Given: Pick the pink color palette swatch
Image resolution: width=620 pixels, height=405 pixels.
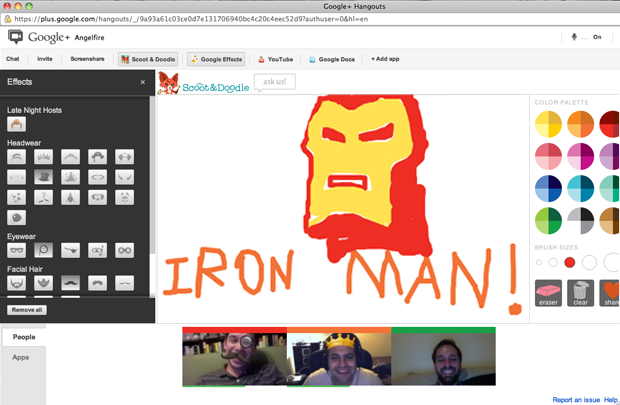Looking at the screenshot, I should (x=548, y=156).
